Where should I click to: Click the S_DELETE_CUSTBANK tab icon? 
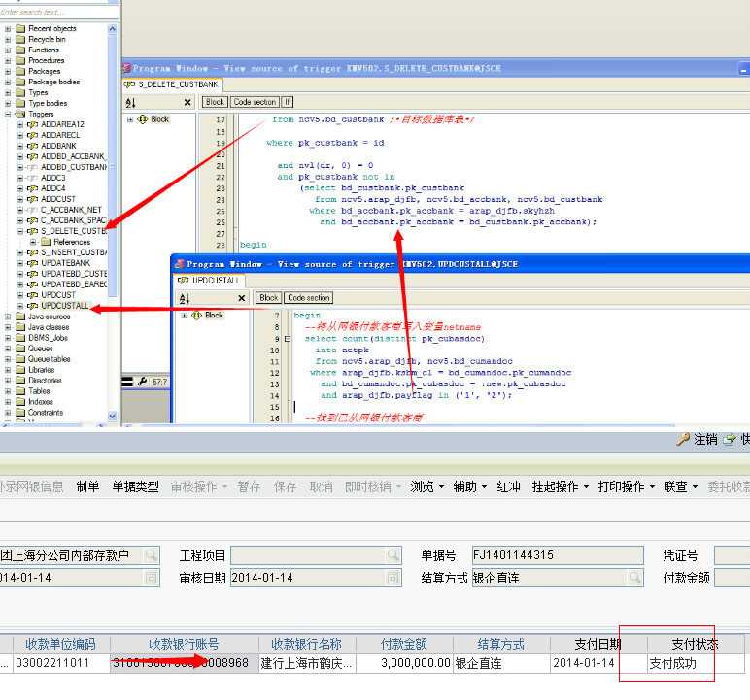click(x=129, y=84)
